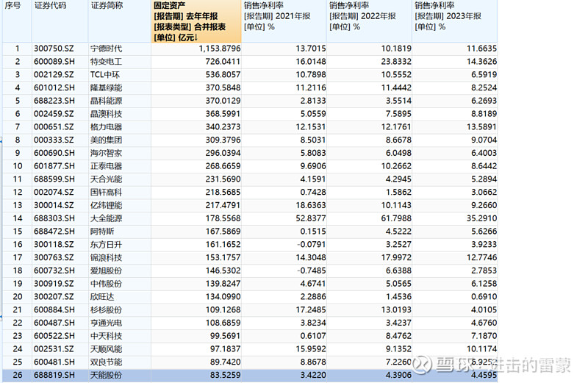Select the 销售净利率 2023年报 column header

coord(455,21)
